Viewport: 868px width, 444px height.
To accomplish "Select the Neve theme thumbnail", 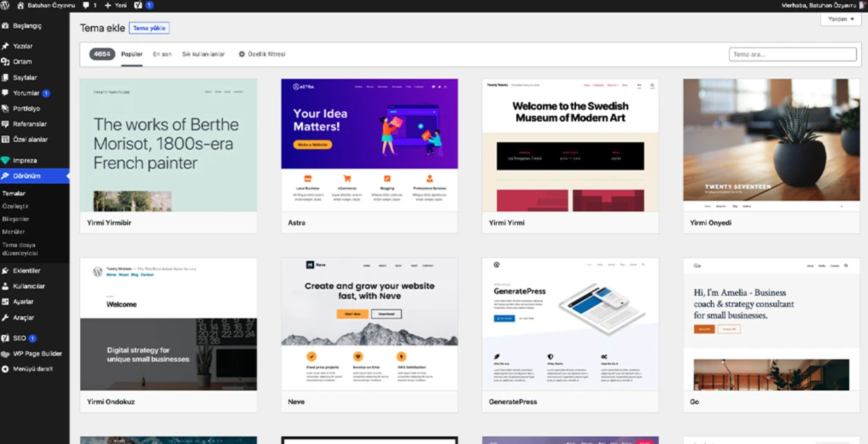I will pos(370,324).
